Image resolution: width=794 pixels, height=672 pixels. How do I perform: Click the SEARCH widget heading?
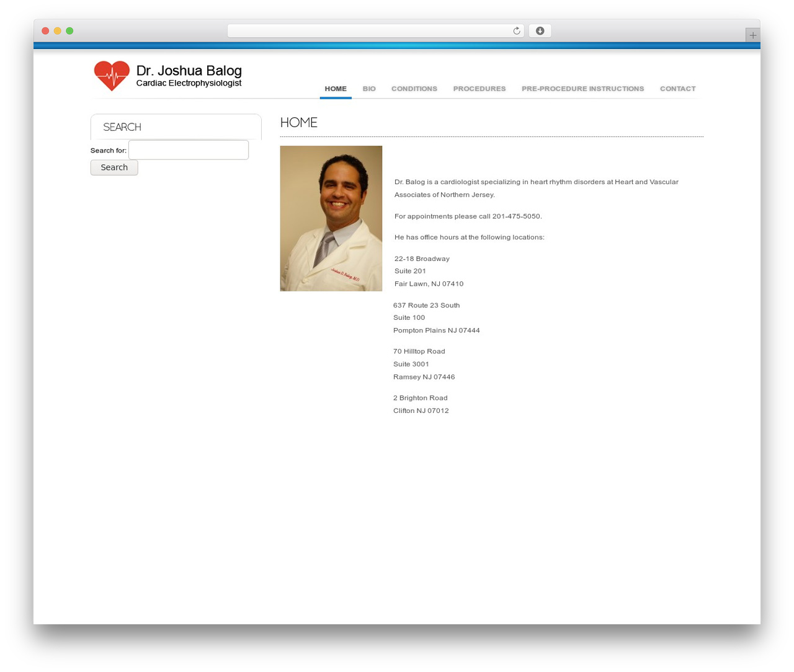pos(122,127)
